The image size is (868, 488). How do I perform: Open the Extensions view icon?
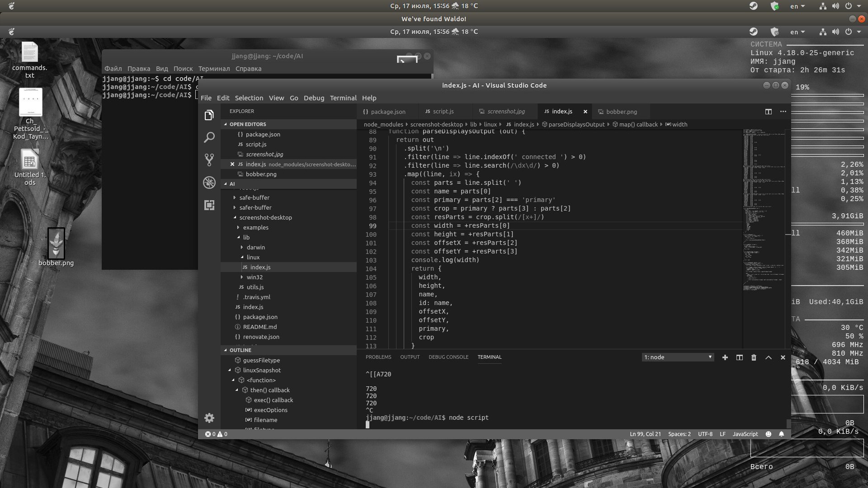tap(209, 205)
